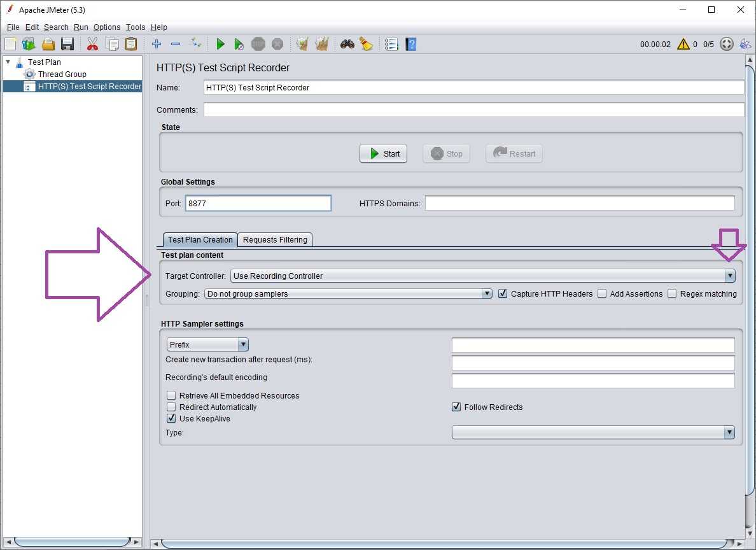Click the Start recorder button
The image size is (756, 550).
[x=383, y=153]
